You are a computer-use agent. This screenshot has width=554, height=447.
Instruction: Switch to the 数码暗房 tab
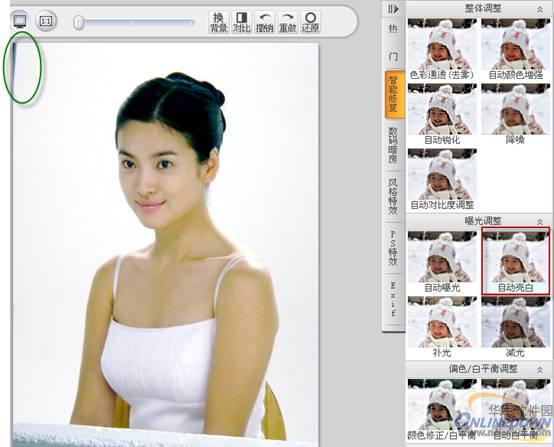pos(393,145)
